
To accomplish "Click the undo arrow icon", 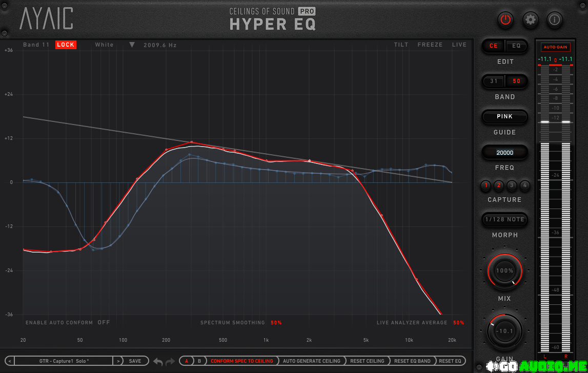I will tap(158, 362).
